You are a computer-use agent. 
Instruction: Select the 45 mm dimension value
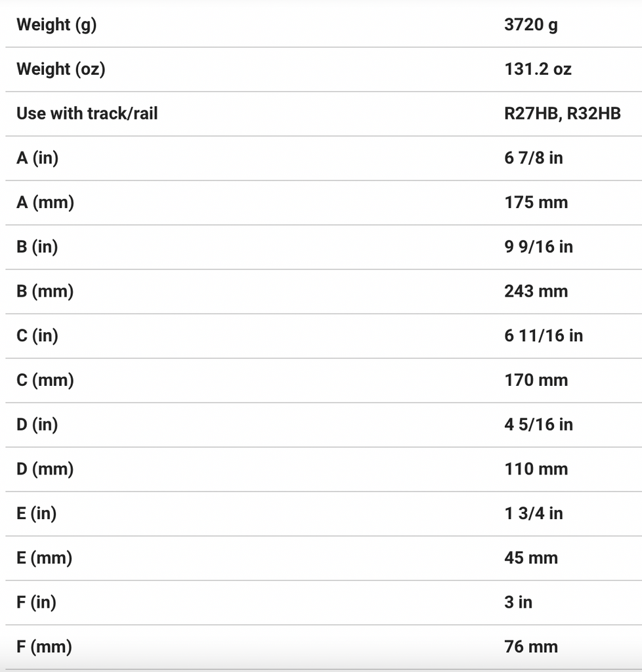[x=530, y=558]
